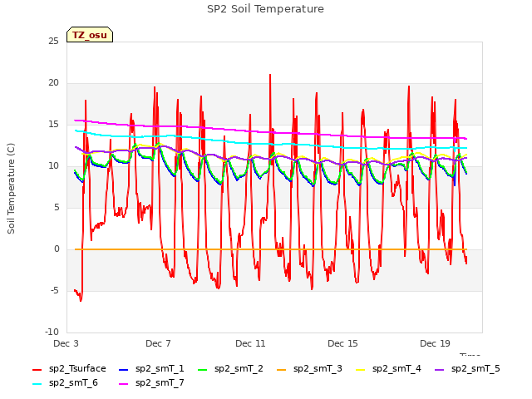Click the -5 y-axis tick label
The image size is (532, 399).
click(x=55, y=291)
